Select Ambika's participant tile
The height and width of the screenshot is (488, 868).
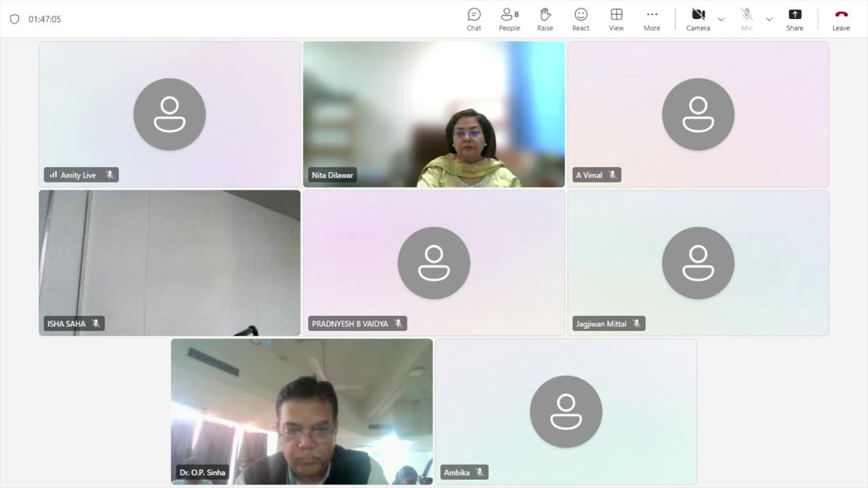tap(566, 411)
